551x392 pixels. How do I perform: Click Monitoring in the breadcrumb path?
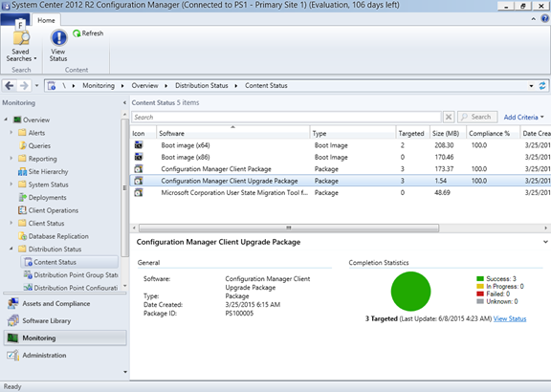pos(99,85)
